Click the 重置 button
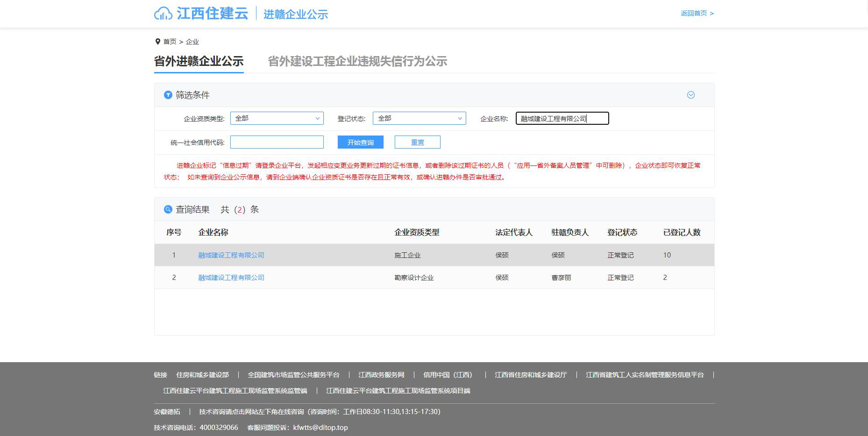 pos(418,142)
